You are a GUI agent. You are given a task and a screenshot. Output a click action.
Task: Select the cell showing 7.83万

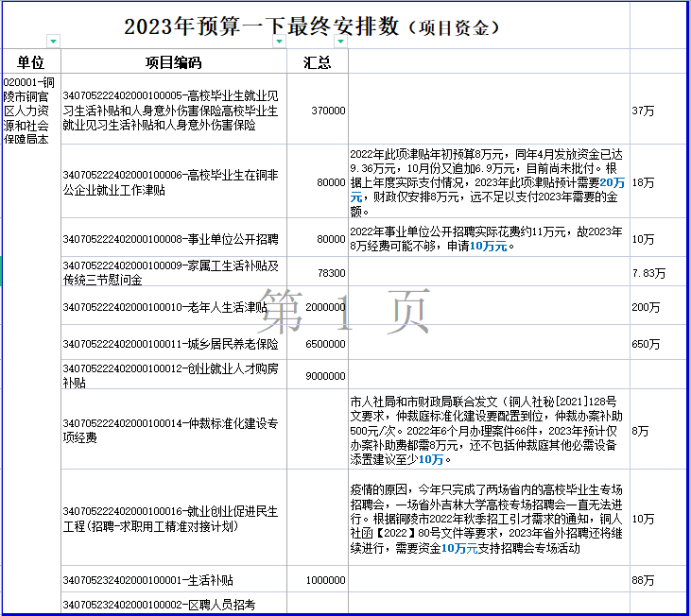pos(658,273)
